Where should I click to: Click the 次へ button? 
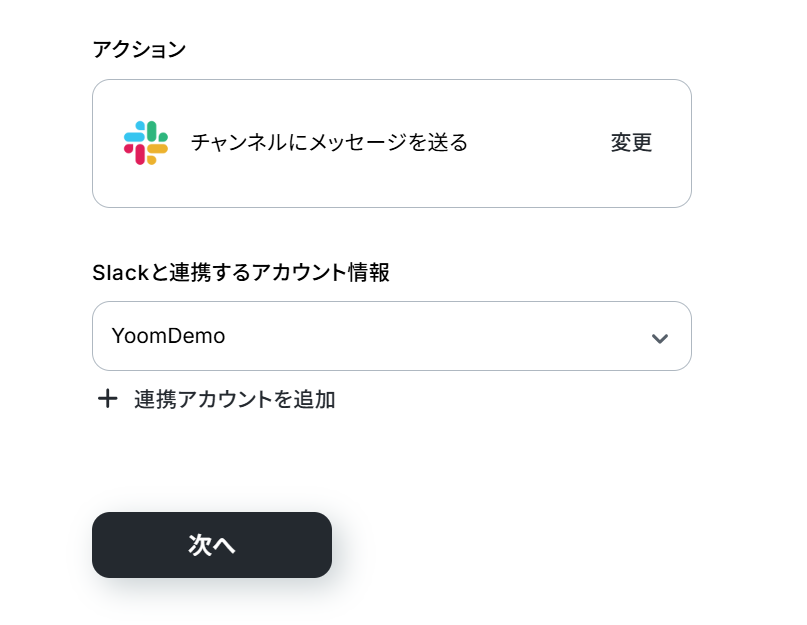(x=212, y=545)
